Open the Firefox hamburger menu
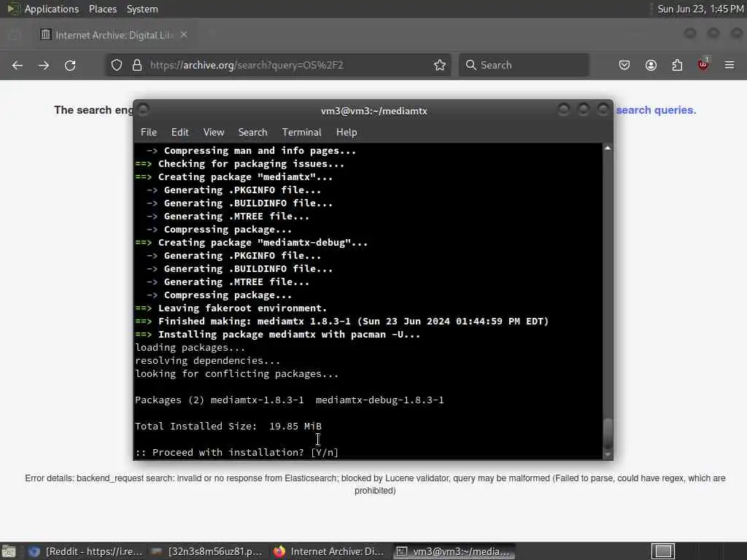Viewport: 747px width, 560px height. (729, 65)
